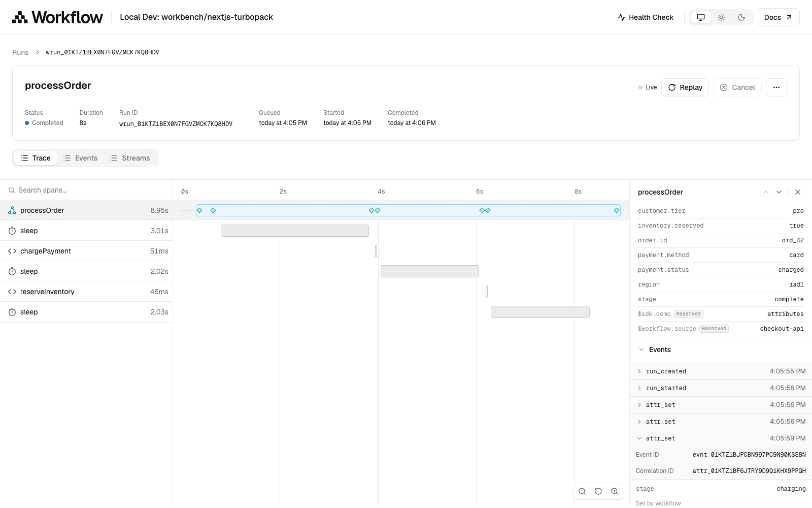Reset the trace timeline zoom
Image resolution: width=812 pixels, height=508 pixels.
click(598, 491)
